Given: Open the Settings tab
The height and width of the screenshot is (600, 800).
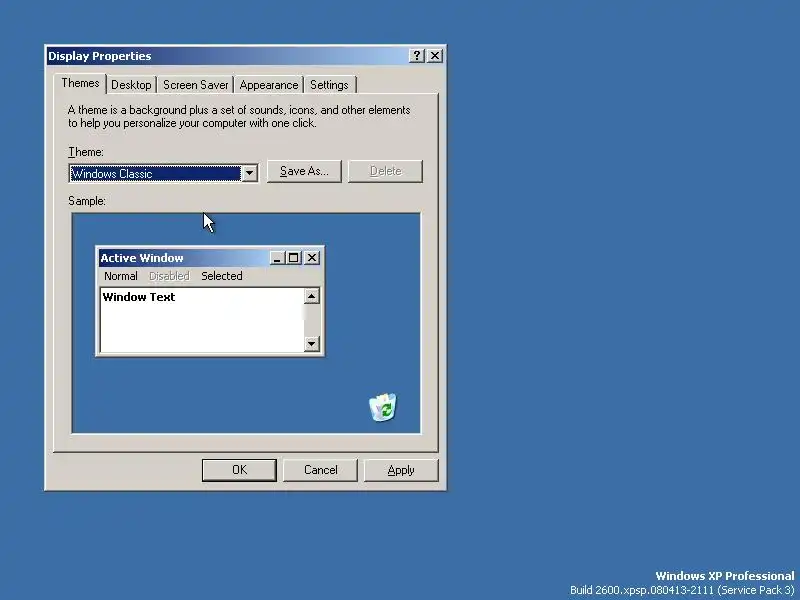Looking at the screenshot, I should click(329, 85).
